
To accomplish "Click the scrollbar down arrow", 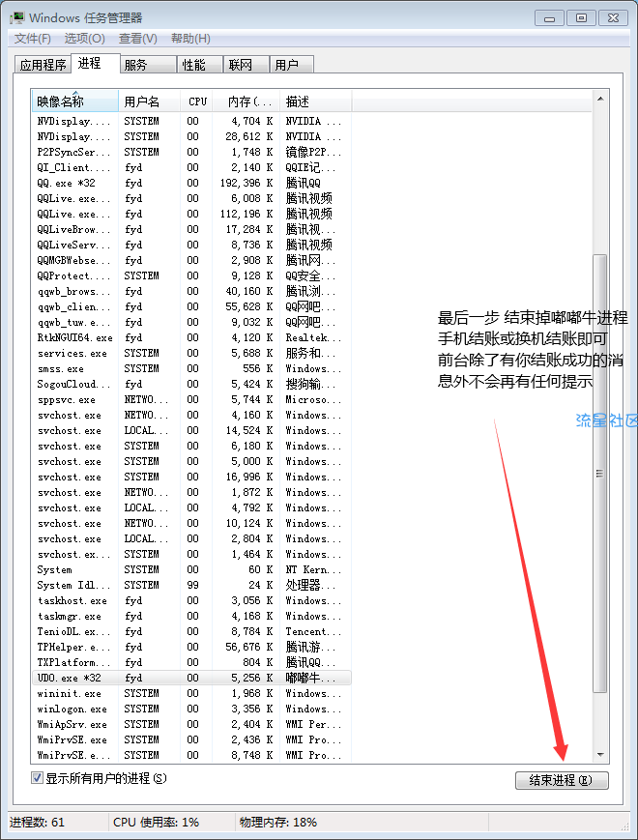I will (x=600, y=755).
